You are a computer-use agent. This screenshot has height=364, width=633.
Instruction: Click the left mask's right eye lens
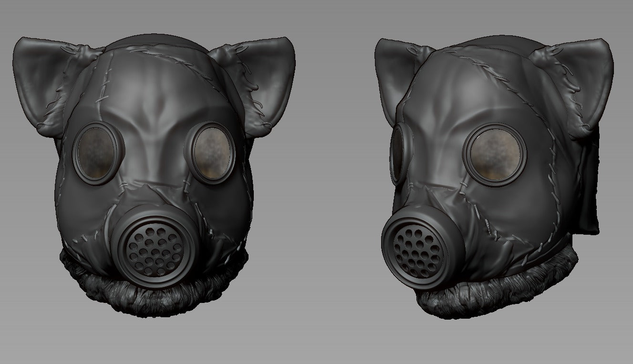click(213, 153)
